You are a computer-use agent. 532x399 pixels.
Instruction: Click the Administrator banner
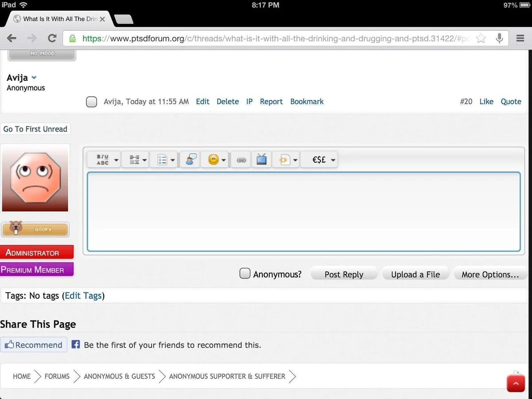pos(37,252)
